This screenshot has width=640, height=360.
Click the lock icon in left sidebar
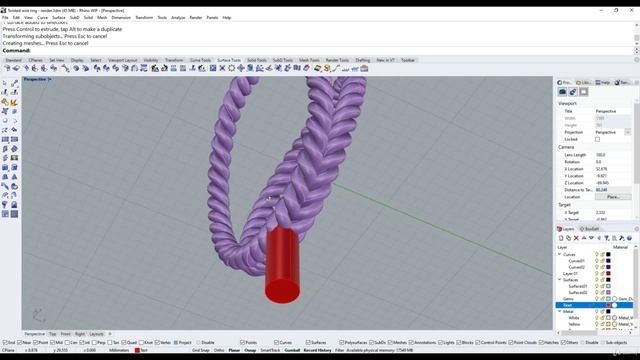(14, 204)
